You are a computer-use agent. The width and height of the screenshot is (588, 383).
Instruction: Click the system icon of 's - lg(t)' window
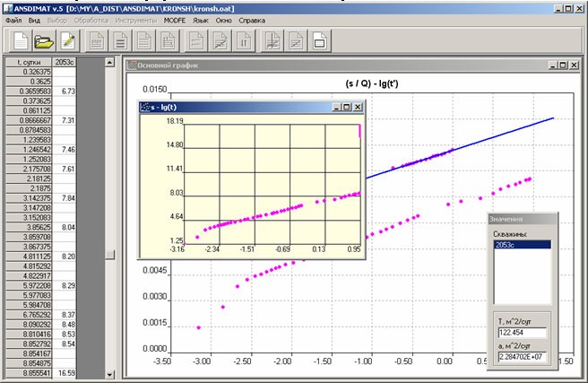[x=146, y=107]
